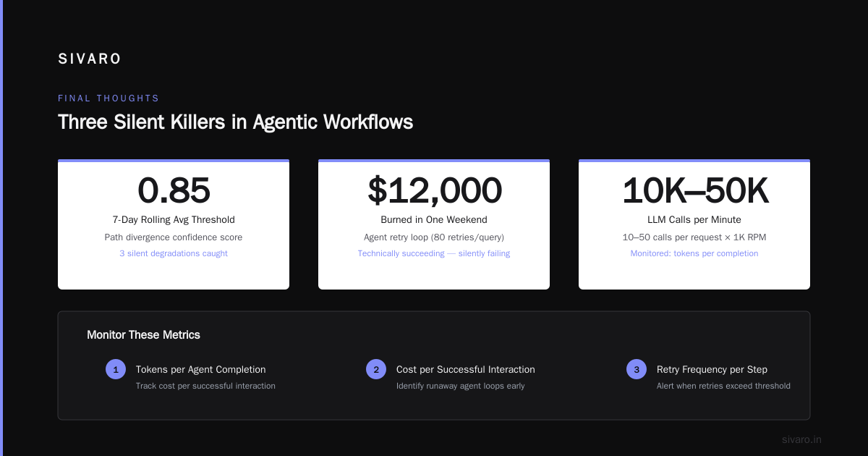Click "Burned in One Weekend" label
Viewport: 868px width, 456px height.
[434, 220]
